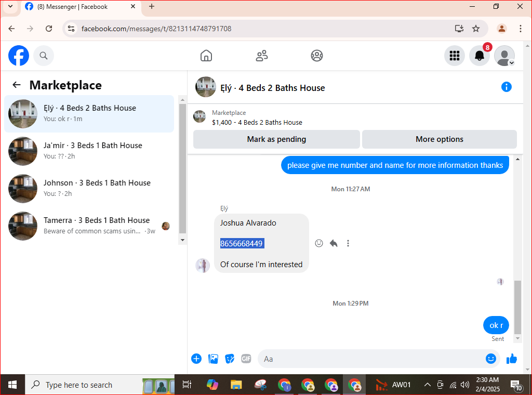532x395 pixels.
Task: React with emoji to Ely's message
Action: pyautogui.click(x=319, y=243)
